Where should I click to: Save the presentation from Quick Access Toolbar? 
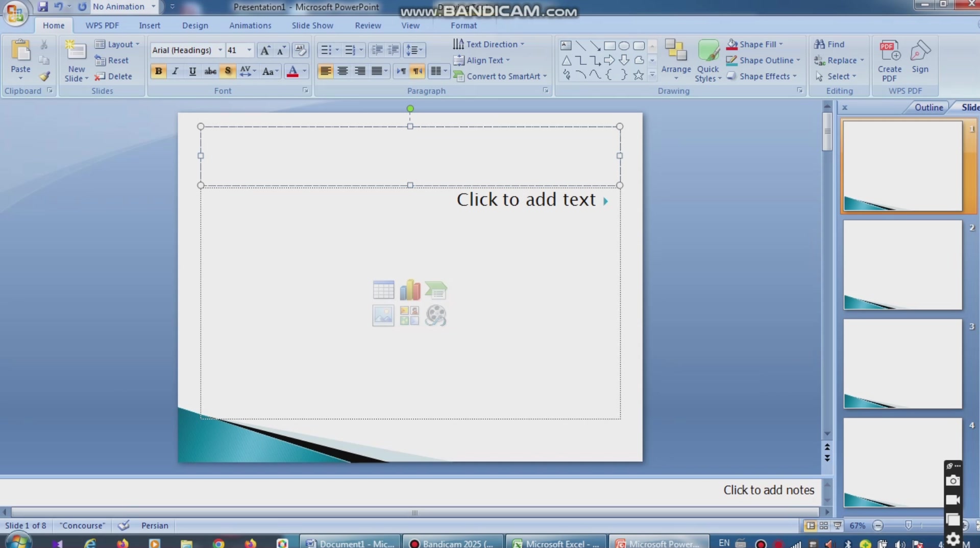(x=43, y=7)
